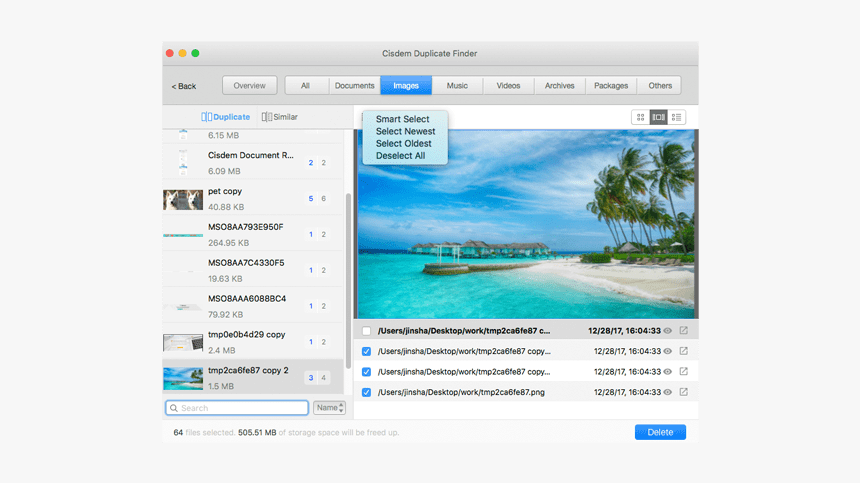Image resolution: width=860 pixels, height=483 pixels.
Task: Select the pet copy list item
Action: tap(253, 198)
